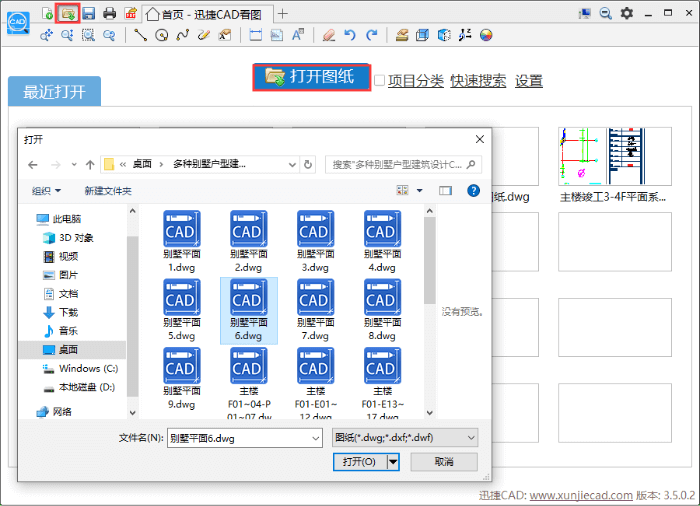Click the new file icon in top toolbar
700x506 pixels.
[47, 13]
